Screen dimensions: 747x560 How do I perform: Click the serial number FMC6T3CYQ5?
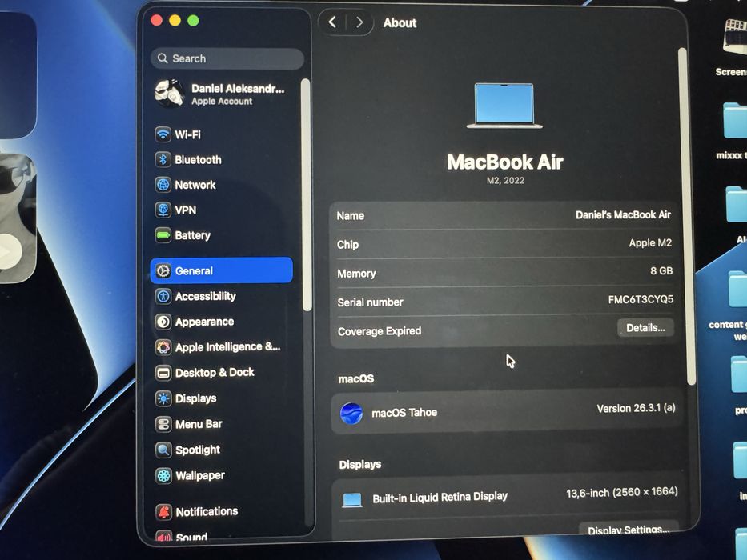pyautogui.click(x=641, y=299)
